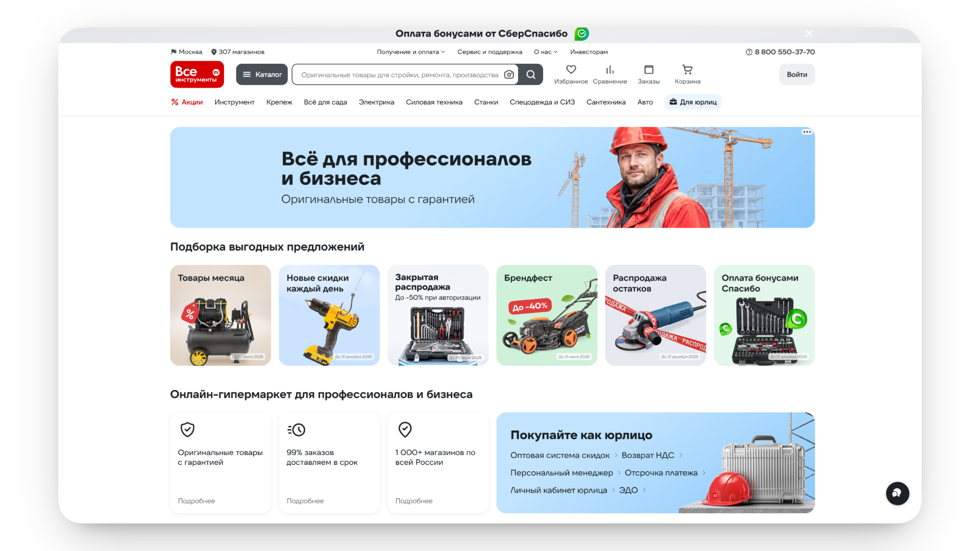980x551 pixels.
Task: Open the Инвесторам link
Action: (589, 52)
